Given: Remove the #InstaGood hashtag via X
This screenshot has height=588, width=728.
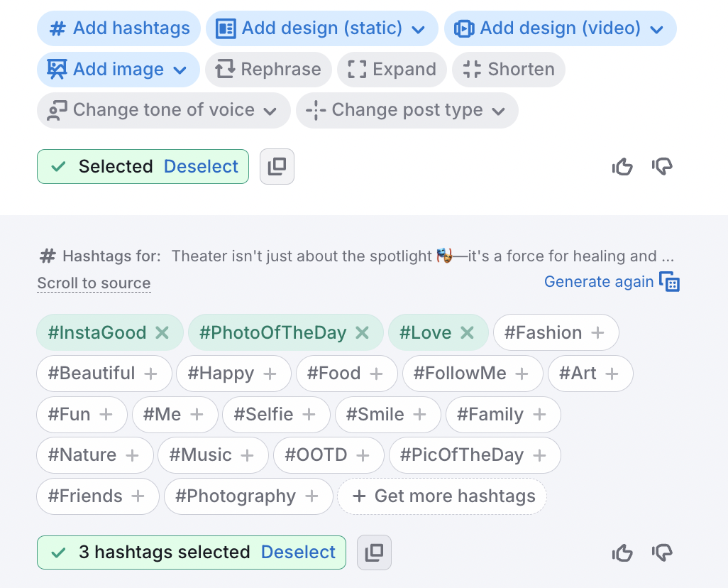Looking at the screenshot, I should (x=162, y=332).
